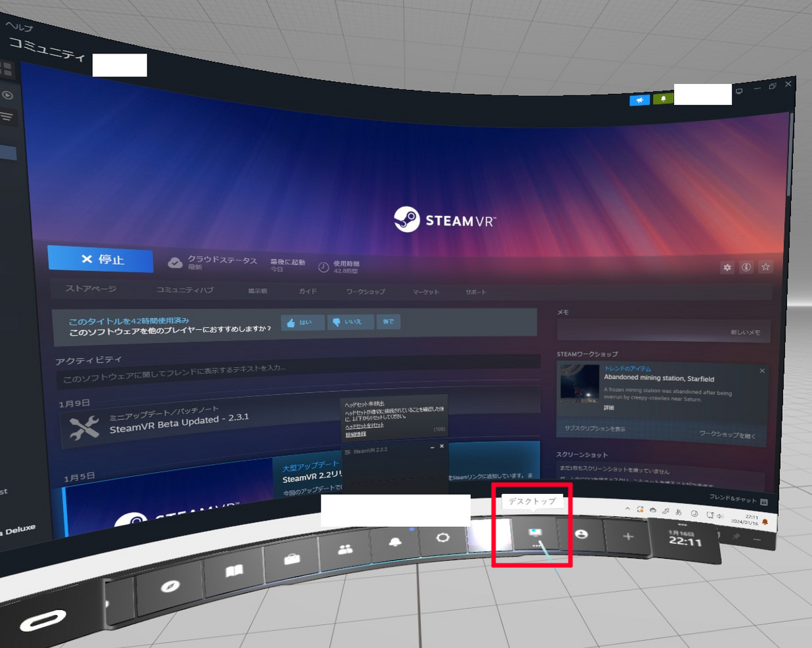Stop SteamVR with the blue 停止 button
812x648 pixels.
pos(100,259)
